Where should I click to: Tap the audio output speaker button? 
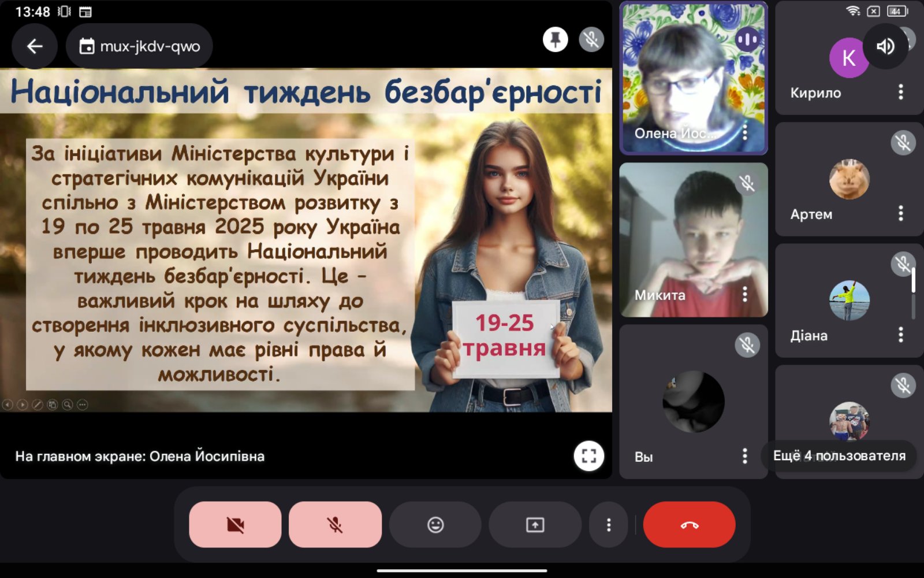coord(885,46)
